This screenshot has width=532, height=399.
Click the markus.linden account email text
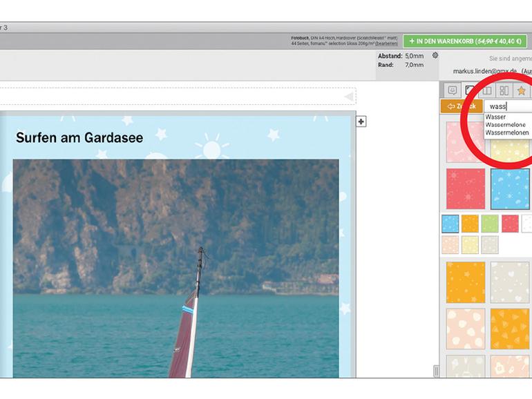coord(485,71)
